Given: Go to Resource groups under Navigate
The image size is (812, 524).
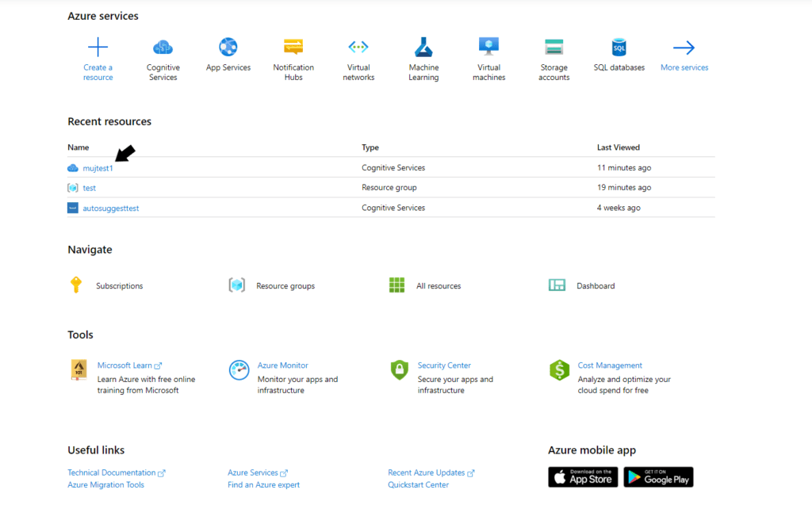Looking at the screenshot, I should click(x=285, y=286).
